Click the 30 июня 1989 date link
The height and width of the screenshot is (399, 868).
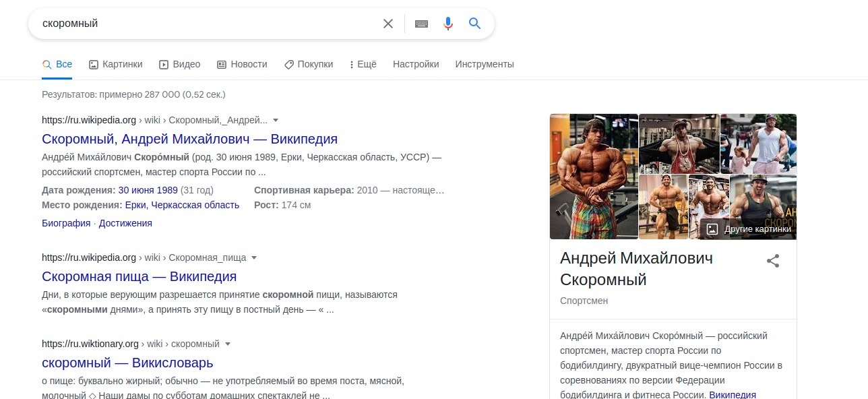[x=148, y=190]
